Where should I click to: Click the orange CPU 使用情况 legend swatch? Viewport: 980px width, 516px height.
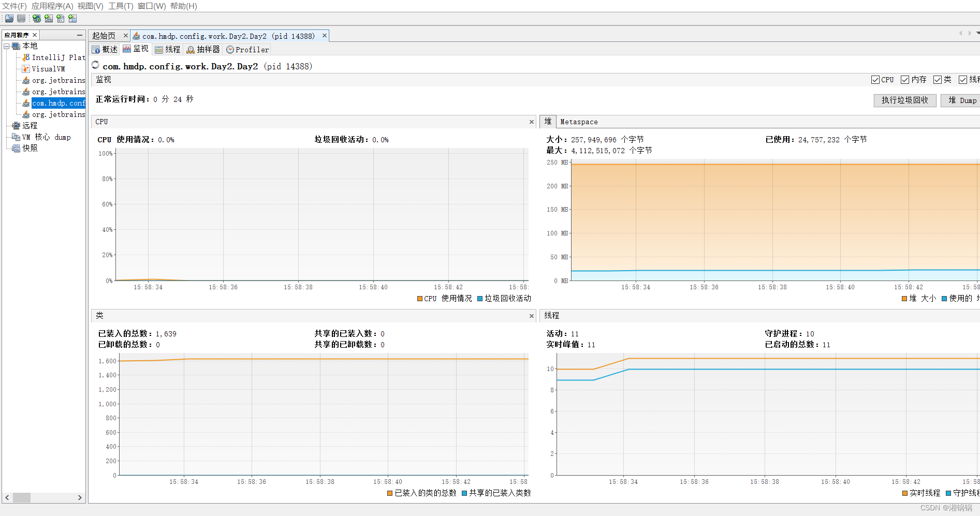click(x=420, y=299)
